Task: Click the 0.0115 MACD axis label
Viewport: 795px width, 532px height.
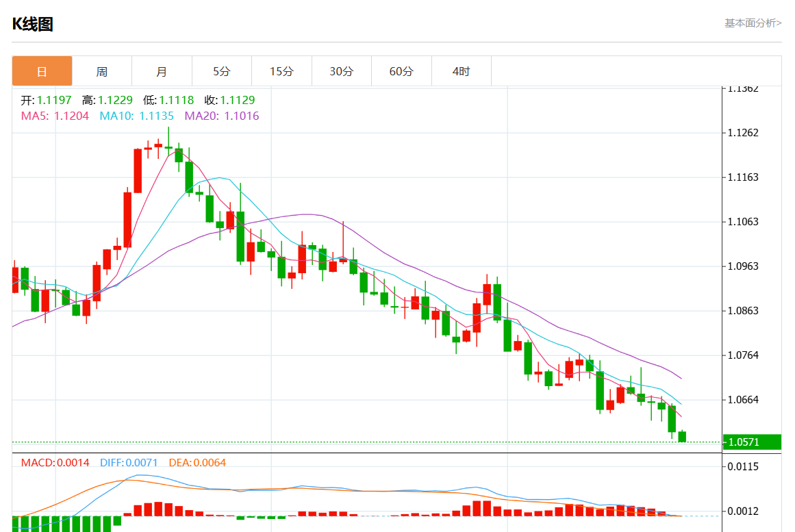Action: (743, 466)
